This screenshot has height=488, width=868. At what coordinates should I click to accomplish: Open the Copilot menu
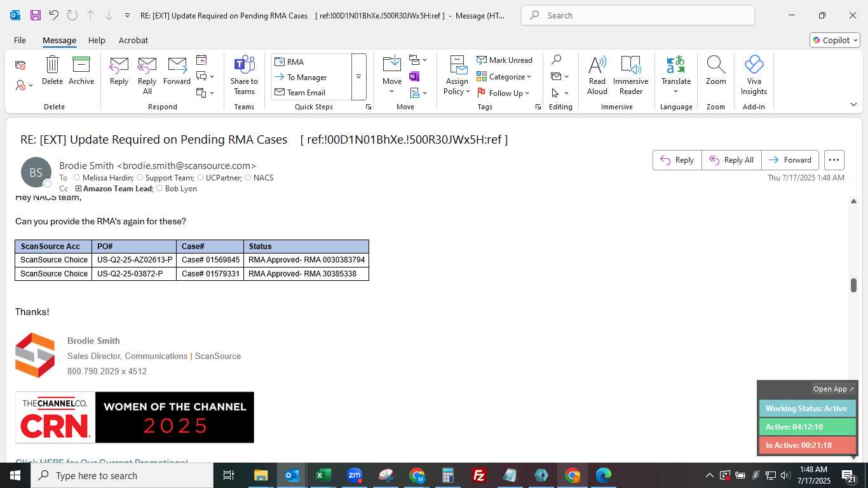(x=835, y=40)
